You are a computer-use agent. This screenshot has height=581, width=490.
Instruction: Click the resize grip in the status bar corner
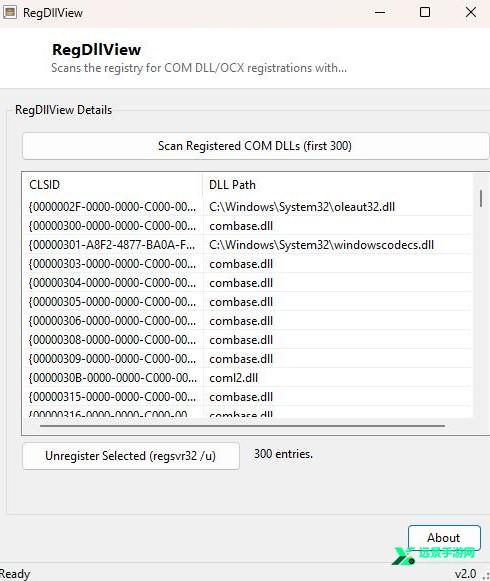[486, 576]
